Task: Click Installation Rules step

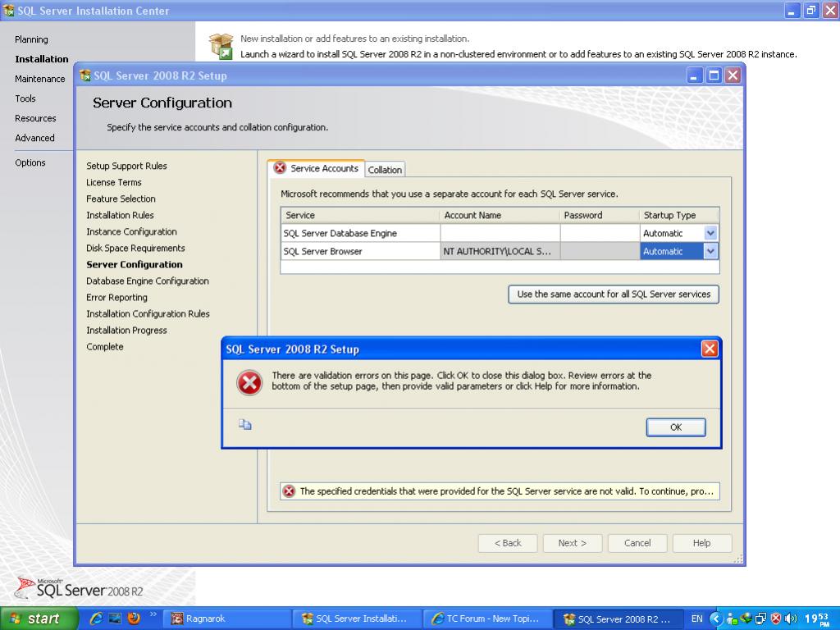Action: pyautogui.click(x=120, y=216)
